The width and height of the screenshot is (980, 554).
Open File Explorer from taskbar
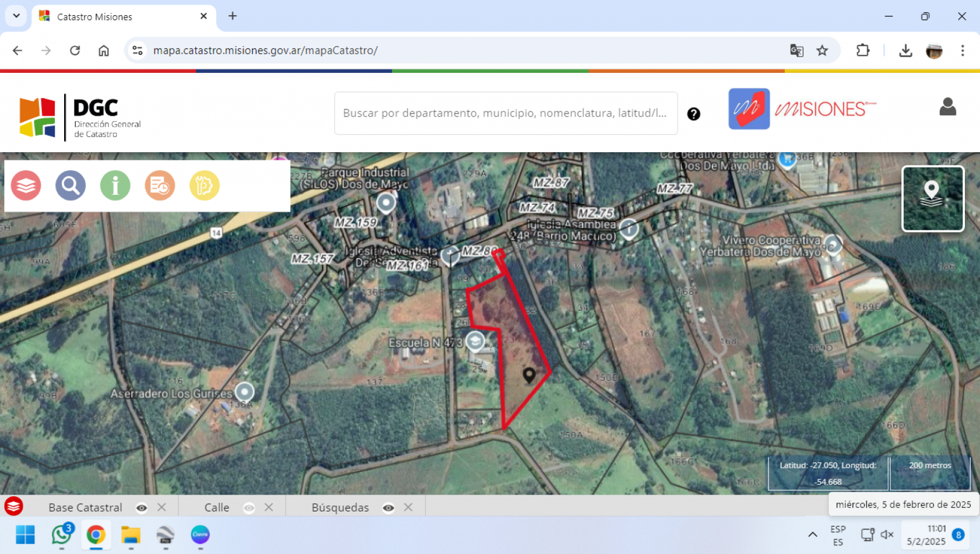click(131, 534)
